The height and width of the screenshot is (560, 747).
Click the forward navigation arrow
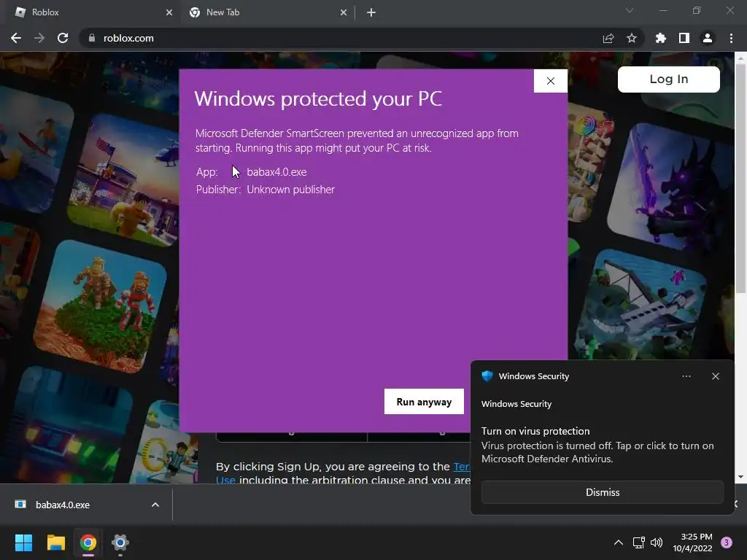39,38
